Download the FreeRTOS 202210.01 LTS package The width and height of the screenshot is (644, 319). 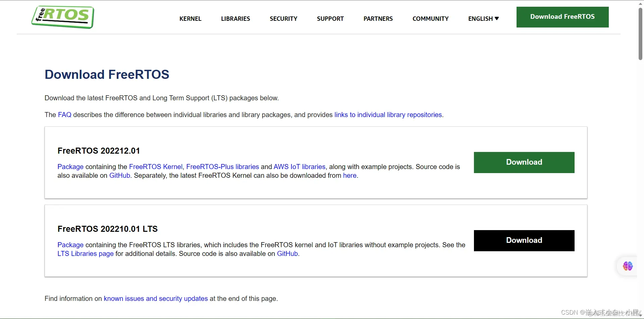(524, 241)
